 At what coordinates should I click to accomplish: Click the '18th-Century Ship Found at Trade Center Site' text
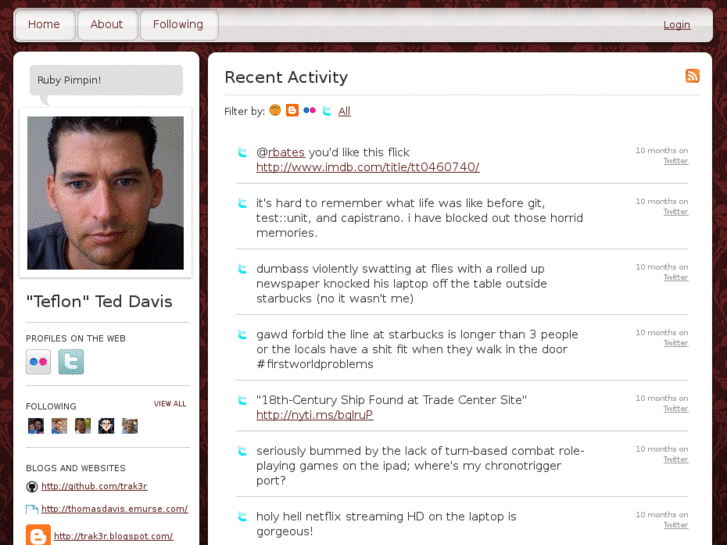coord(391,400)
